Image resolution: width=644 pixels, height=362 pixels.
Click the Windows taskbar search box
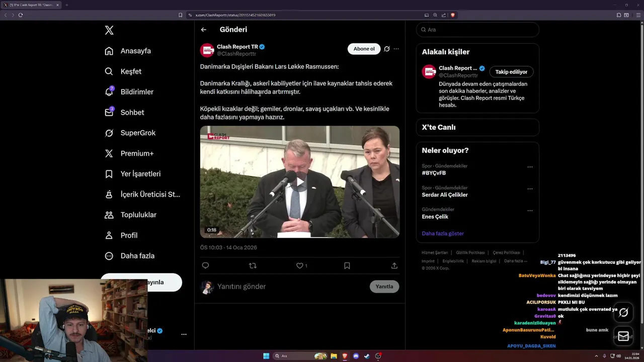(300, 356)
